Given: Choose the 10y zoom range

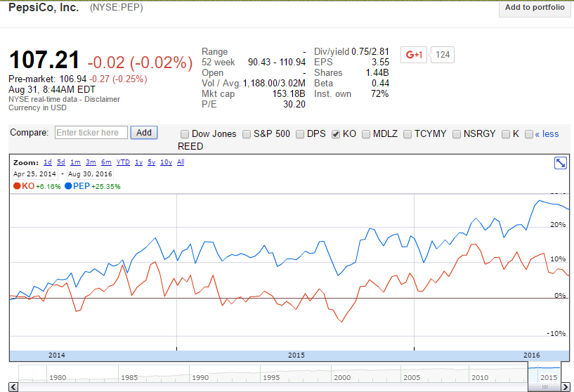Looking at the screenshot, I should coord(167,162).
